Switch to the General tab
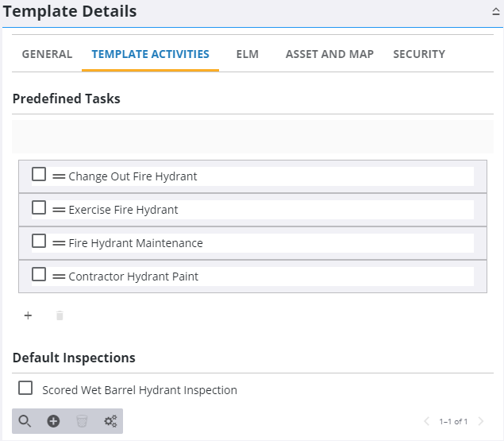The height and width of the screenshot is (441, 504). point(47,54)
